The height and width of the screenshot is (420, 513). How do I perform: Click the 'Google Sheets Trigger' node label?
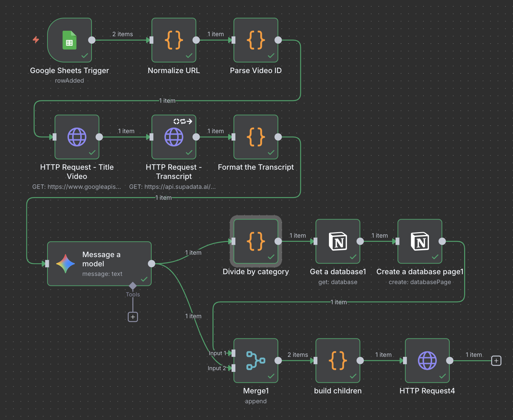pos(69,71)
